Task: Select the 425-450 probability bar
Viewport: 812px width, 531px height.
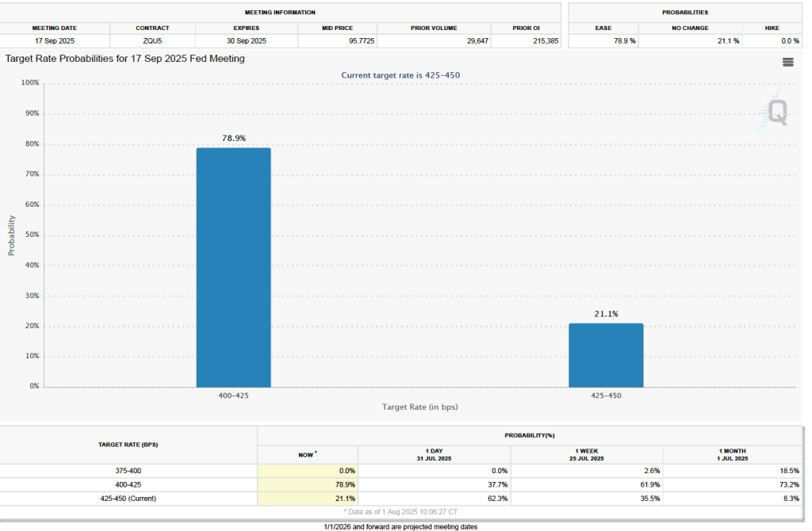Action: tap(606, 355)
